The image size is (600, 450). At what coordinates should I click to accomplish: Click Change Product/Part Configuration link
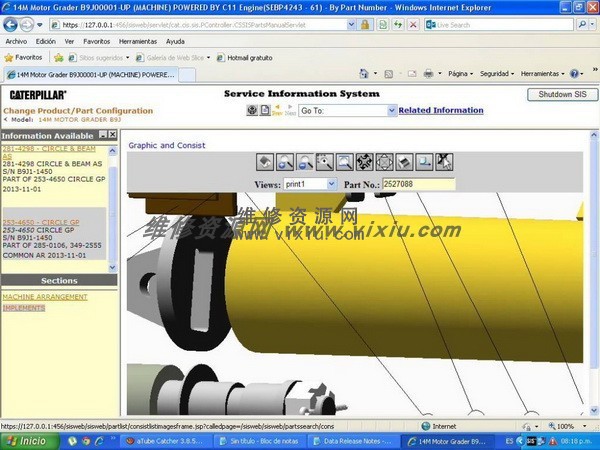tap(78, 111)
